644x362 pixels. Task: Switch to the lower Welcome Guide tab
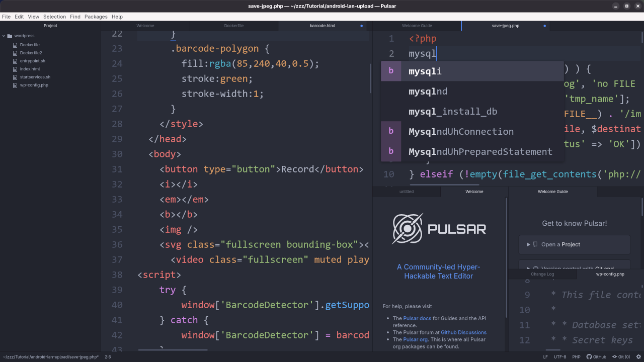(553, 192)
